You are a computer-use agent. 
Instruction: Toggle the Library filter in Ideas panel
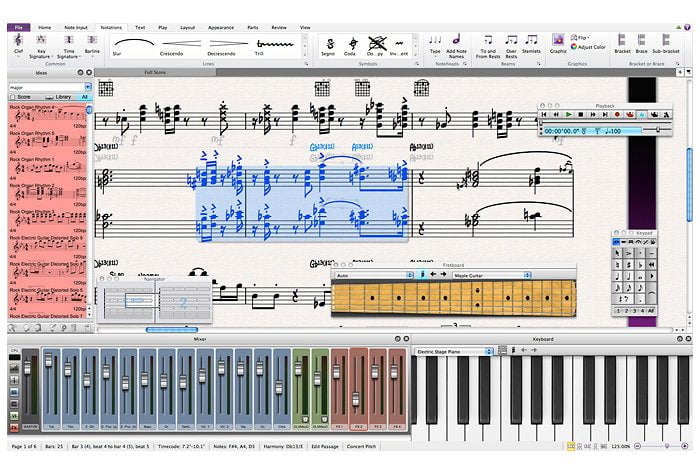pos(60,97)
